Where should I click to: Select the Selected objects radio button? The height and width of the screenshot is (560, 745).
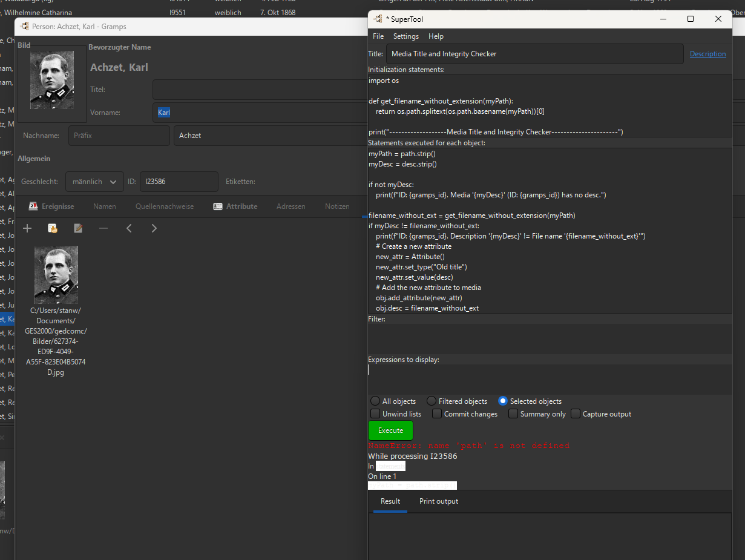coord(503,401)
